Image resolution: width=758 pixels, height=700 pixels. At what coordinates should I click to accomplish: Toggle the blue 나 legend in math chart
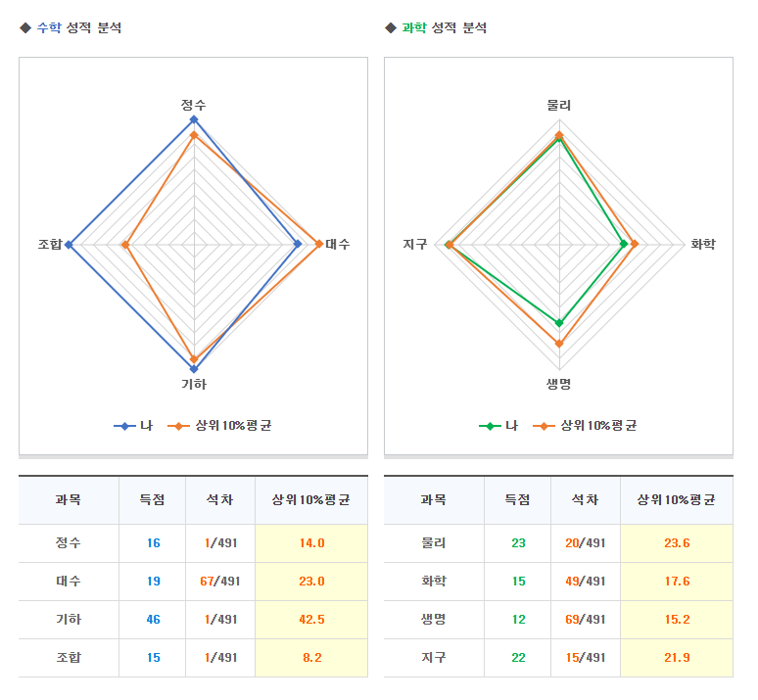click(x=133, y=426)
